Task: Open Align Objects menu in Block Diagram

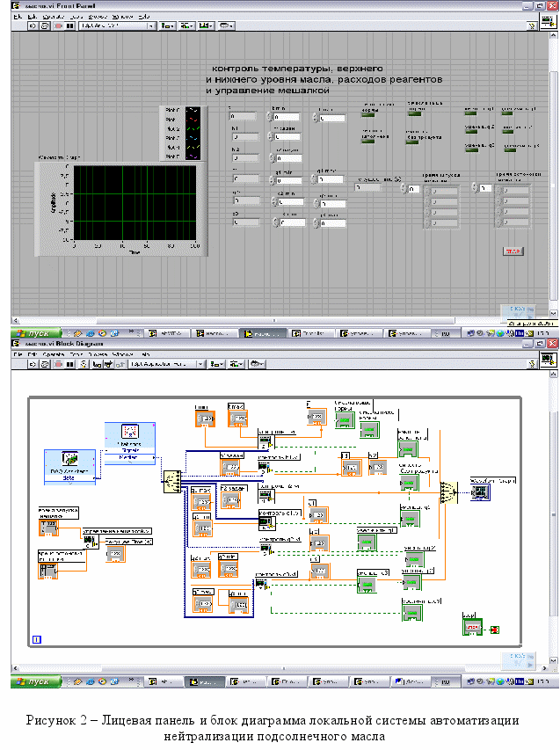Action: tap(216, 365)
